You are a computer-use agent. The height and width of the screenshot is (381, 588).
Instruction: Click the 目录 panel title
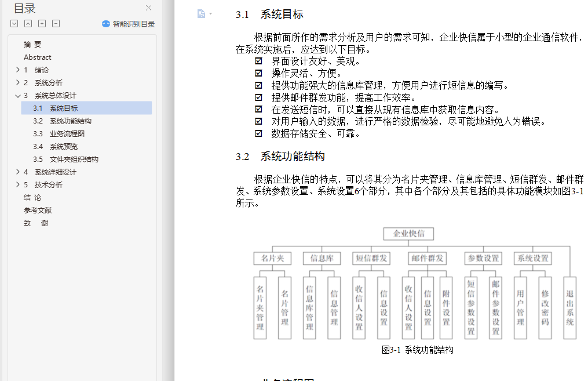coord(25,8)
